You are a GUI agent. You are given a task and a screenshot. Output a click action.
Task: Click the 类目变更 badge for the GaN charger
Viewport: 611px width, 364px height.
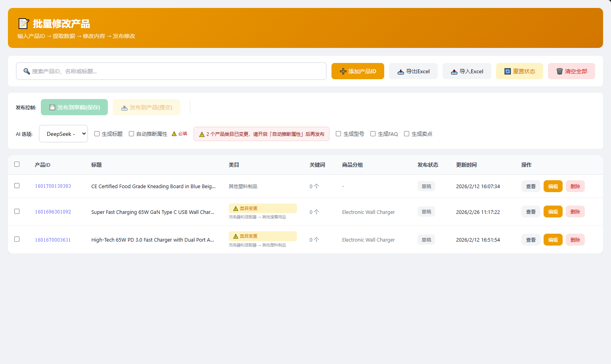[262, 208]
